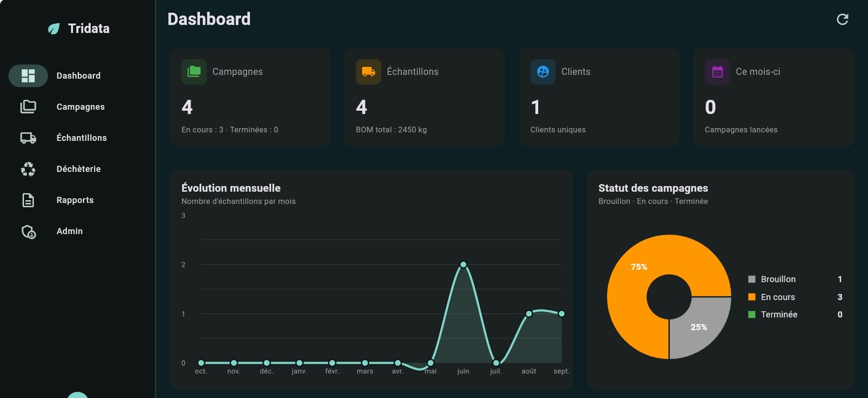Click the Terminée legend label
The width and height of the screenshot is (868, 398).
coord(779,315)
